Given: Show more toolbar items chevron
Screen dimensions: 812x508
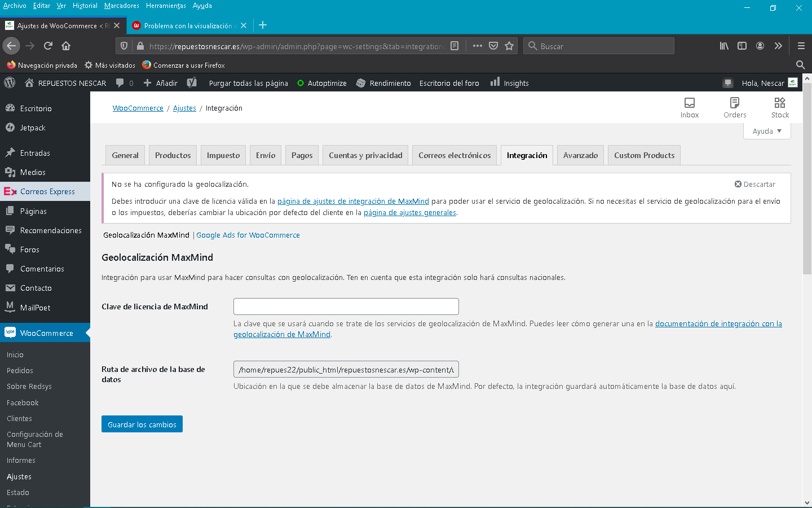Looking at the screenshot, I should [x=778, y=46].
